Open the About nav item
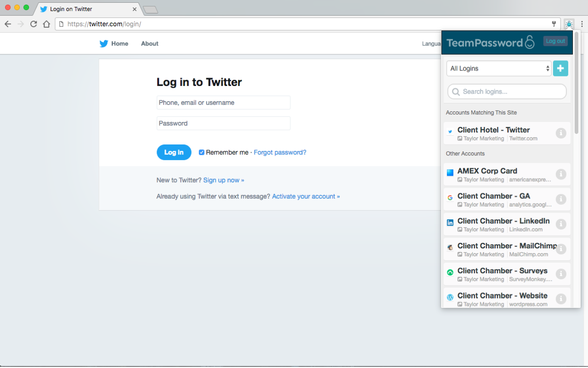Image resolution: width=588 pixels, height=368 pixels. pos(150,44)
